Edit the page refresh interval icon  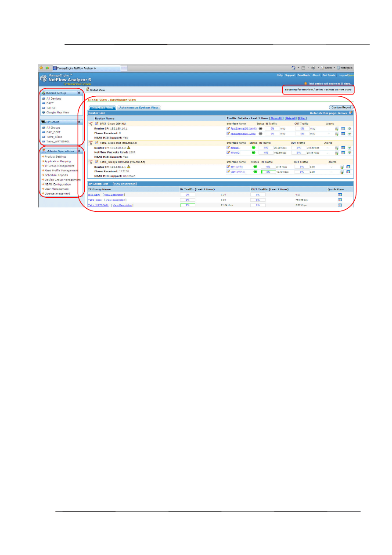350,113
